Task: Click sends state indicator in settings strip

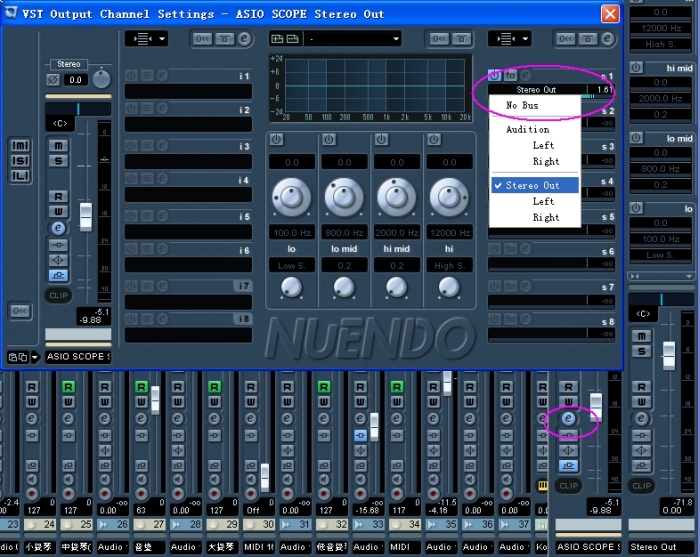Action: pyautogui.click(x=58, y=275)
